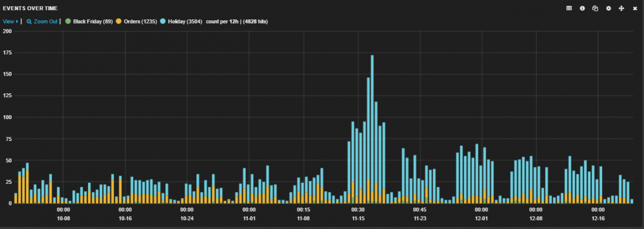Click the 10-08 date axis label
Image resolution: width=644 pixels, height=229 pixels.
[x=63, y=219]
